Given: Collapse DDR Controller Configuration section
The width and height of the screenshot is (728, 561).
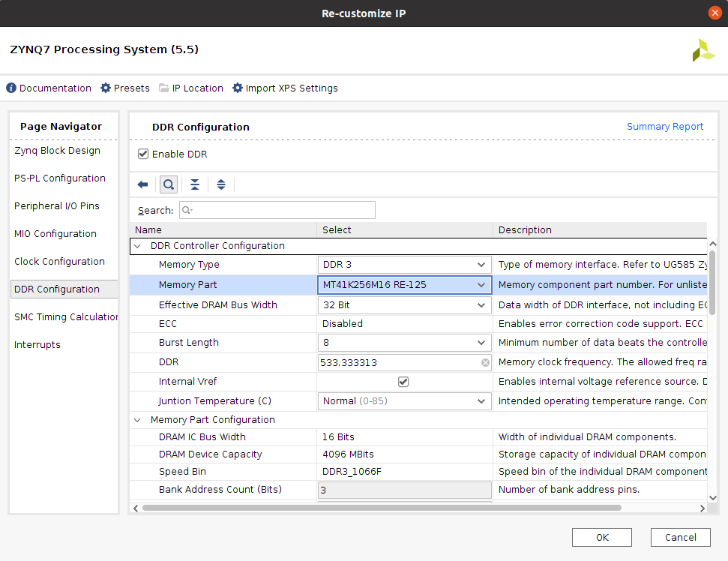Looking at the screenshot, I should (137, 246).
